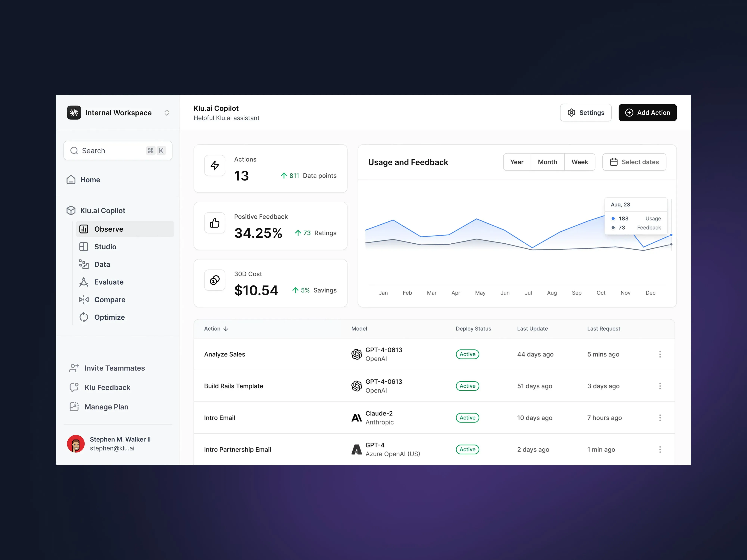Click the Klu.ai logo icon
This screenshot has height=560, width=747.
(x=74, y=113)
